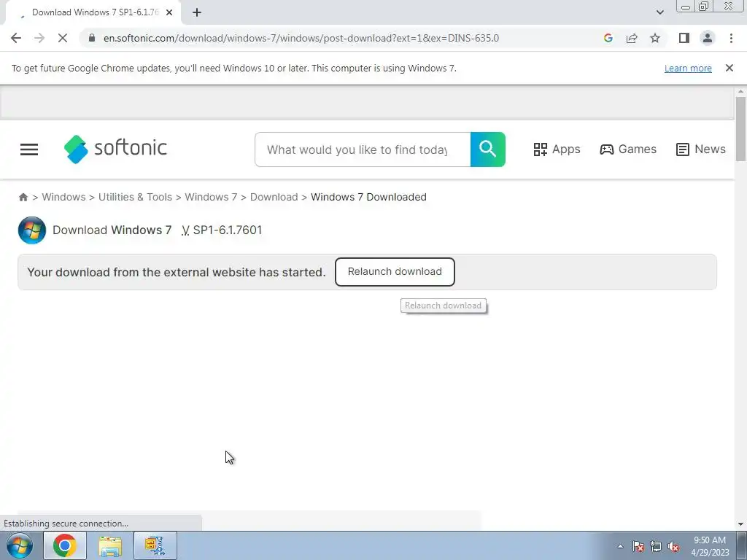Click the Softonic logo

(x=115, y=149)
